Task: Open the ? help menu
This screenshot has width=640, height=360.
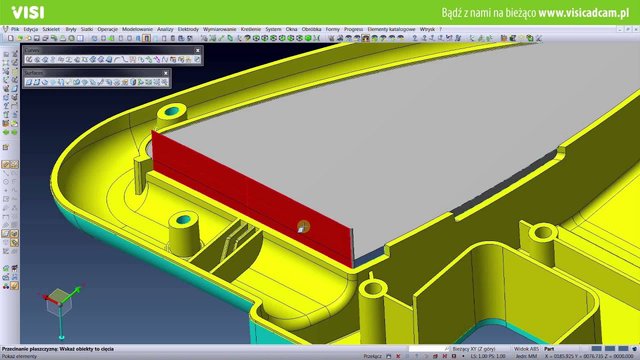Action: (440, 29)
